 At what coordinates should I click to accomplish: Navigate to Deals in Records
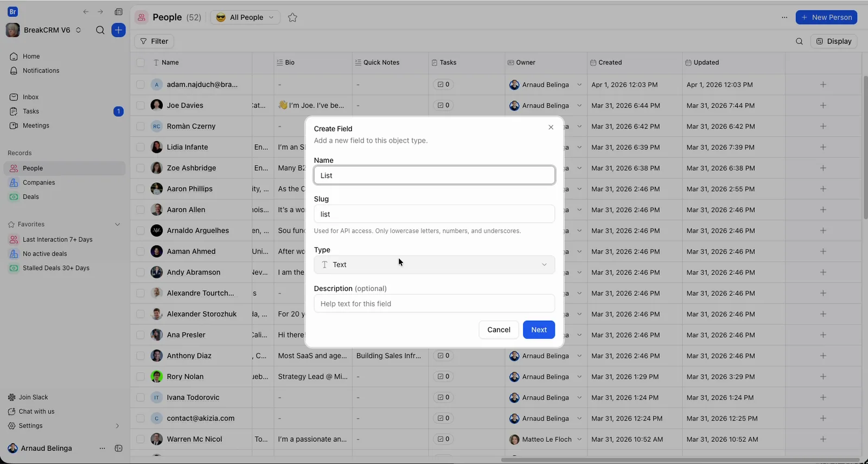pyautogui.click(x=30, y=197)
